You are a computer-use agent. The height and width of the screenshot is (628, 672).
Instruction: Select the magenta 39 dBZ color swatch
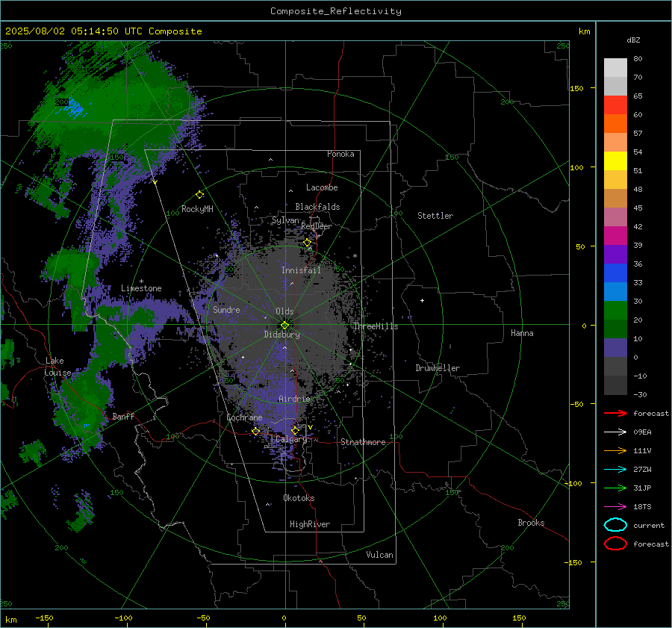[x=615, y=236]
